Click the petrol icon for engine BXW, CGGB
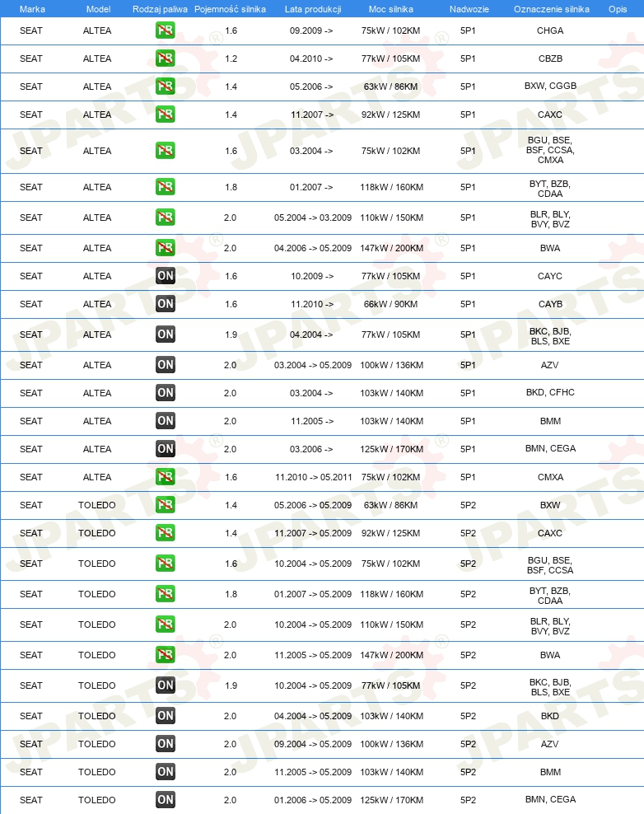This screenshot has height=814, width=644. [165, 87]
